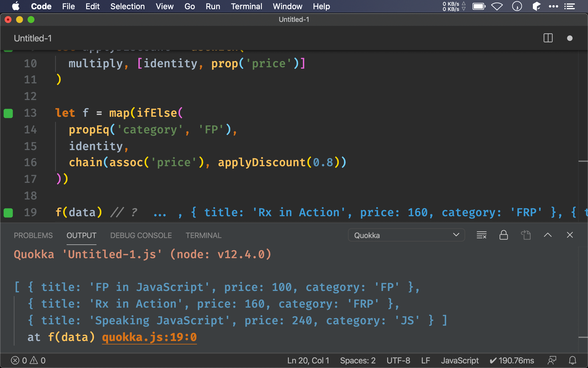Click the propEq function on line 14
The image size is (588, 368).
tap(89, 130)
